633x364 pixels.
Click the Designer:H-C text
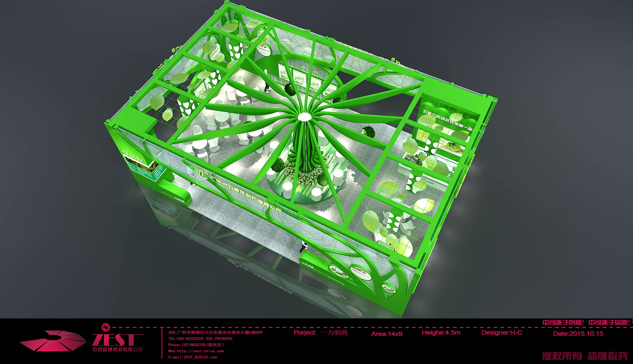(x=502, y=333)
